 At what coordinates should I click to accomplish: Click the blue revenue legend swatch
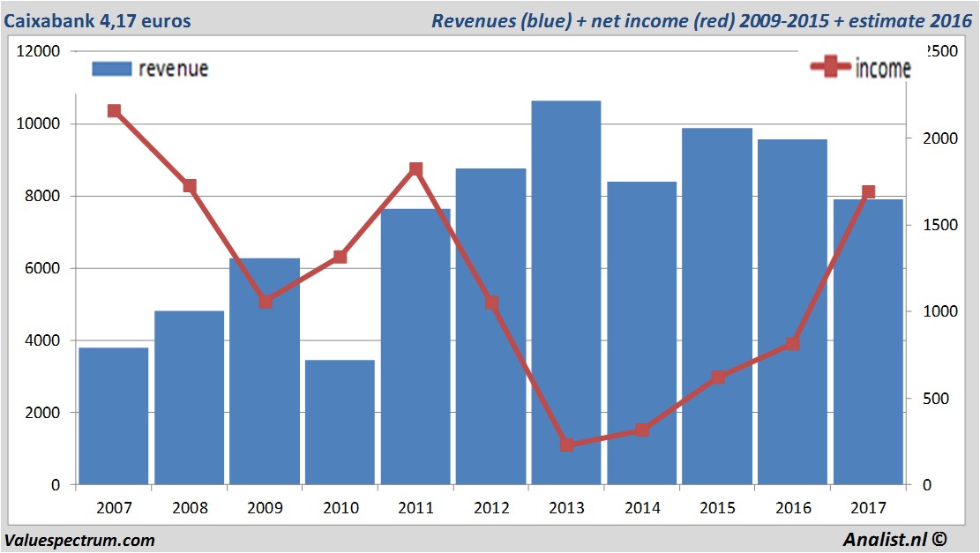112,69
